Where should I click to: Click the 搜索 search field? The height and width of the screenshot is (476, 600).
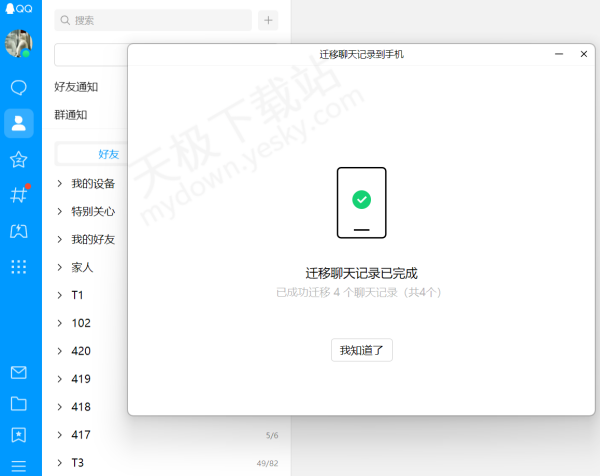pyautogui.click(x=153, y=20)
